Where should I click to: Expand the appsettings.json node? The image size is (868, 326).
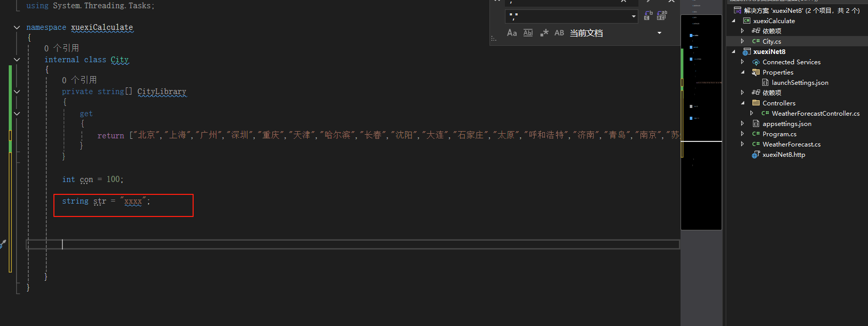[742, 123]
